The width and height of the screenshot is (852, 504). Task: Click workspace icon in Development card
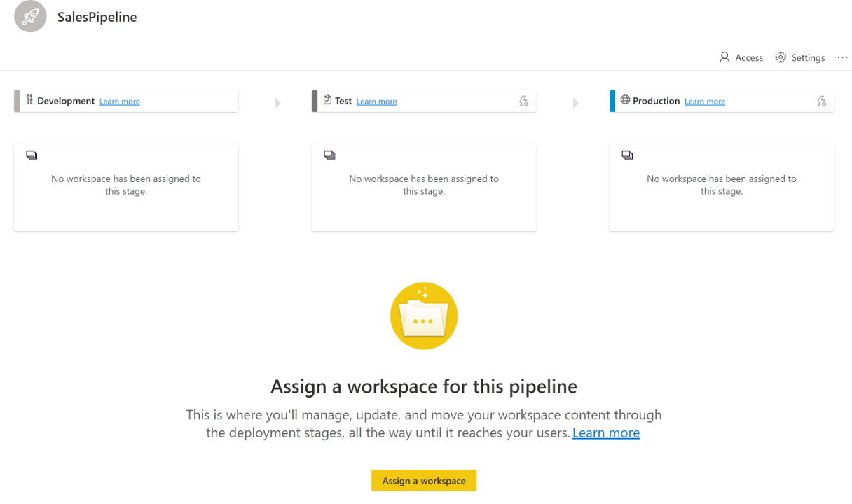(32, 155)
